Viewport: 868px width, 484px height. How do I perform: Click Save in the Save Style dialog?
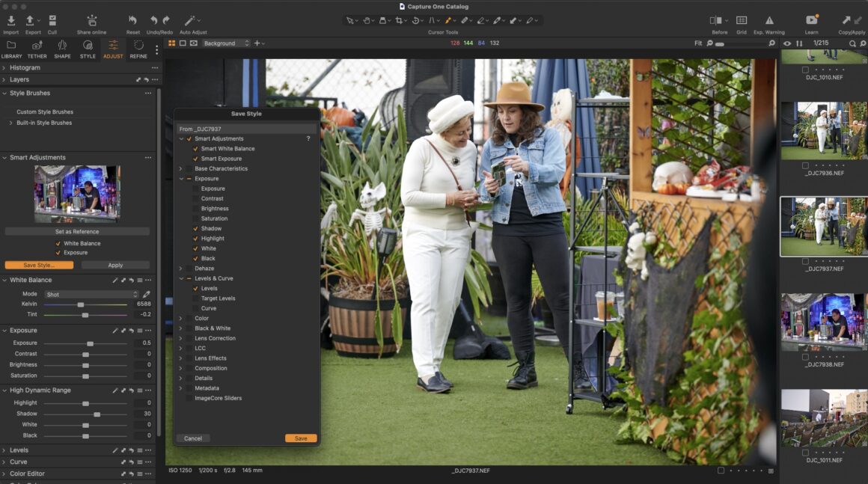pyautogui.click(x=301, y=438)
